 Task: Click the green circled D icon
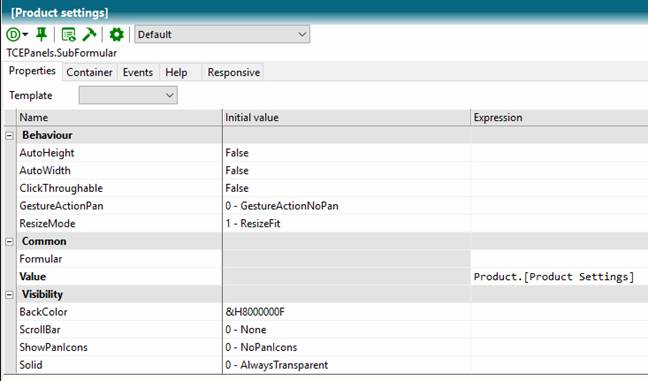(13, 34)
